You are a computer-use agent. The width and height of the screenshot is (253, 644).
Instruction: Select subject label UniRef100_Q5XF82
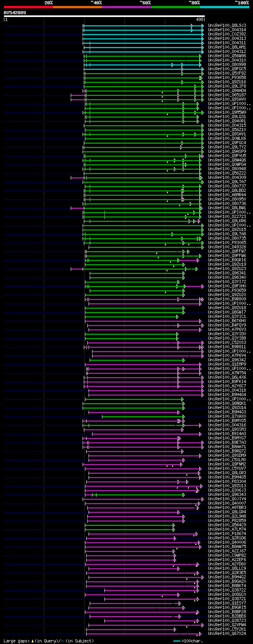(227, 73)
